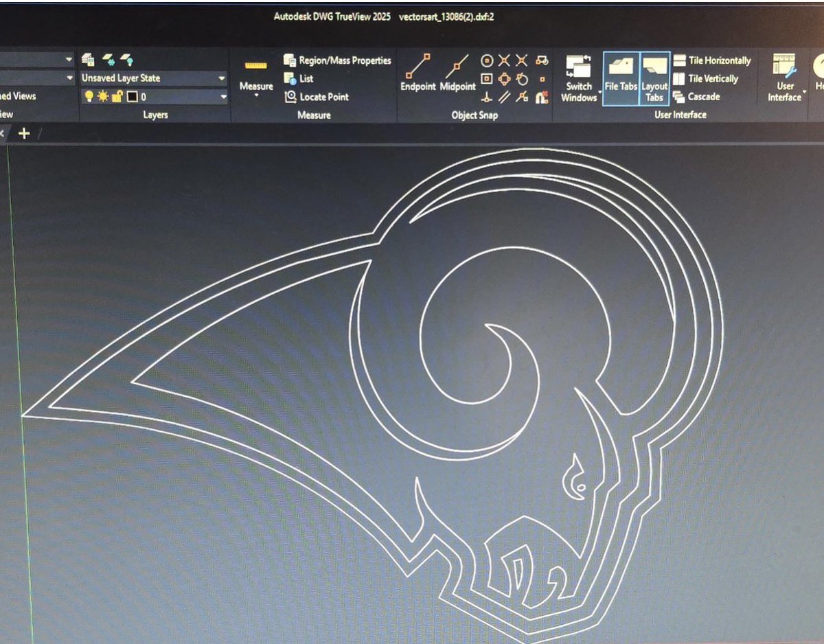Image resolution: width=824 pixels, height=644 pixels.
Task: Select the Intersection snap X icon
Action: pos(505,60)
